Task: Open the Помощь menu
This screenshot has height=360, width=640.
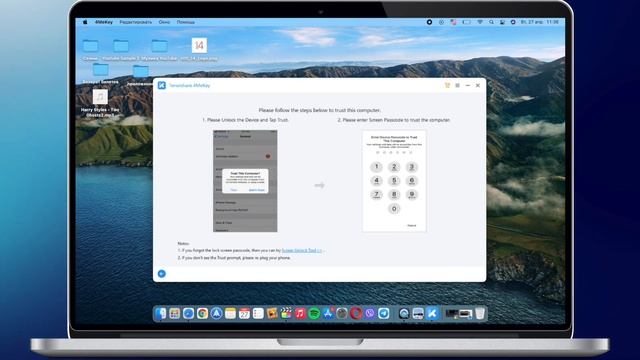Action: [186, 22]
